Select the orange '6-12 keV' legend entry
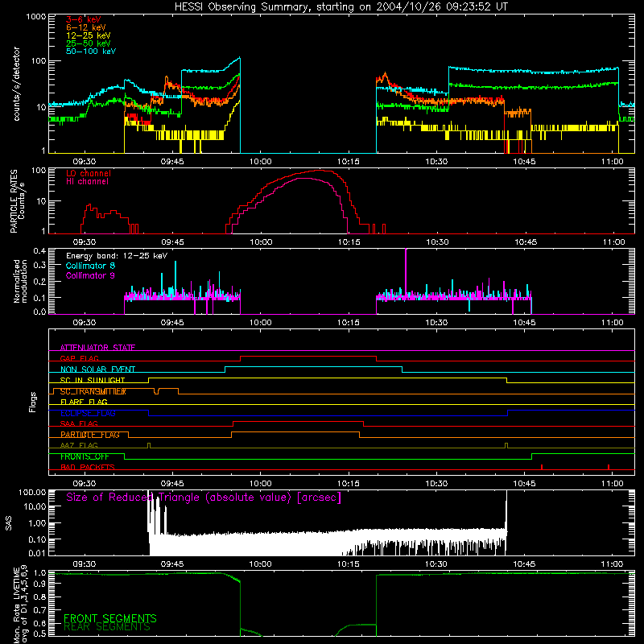 click(x=86, y=27)
